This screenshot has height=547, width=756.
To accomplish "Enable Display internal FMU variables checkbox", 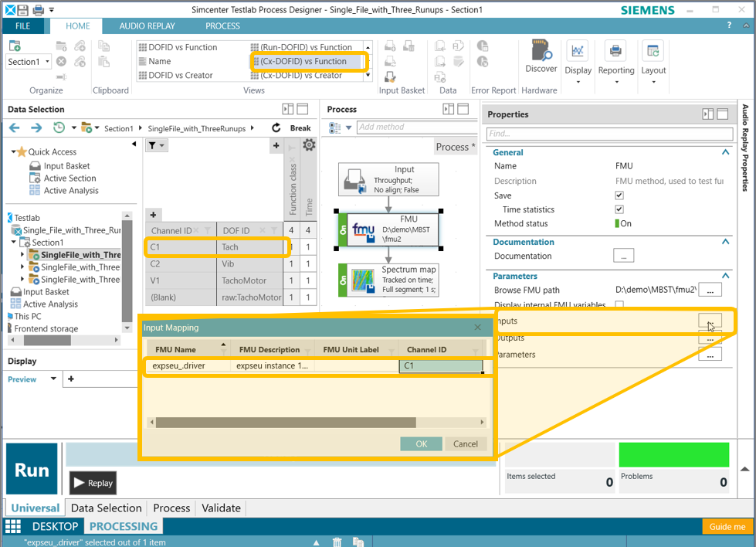I will pos(619,305).
